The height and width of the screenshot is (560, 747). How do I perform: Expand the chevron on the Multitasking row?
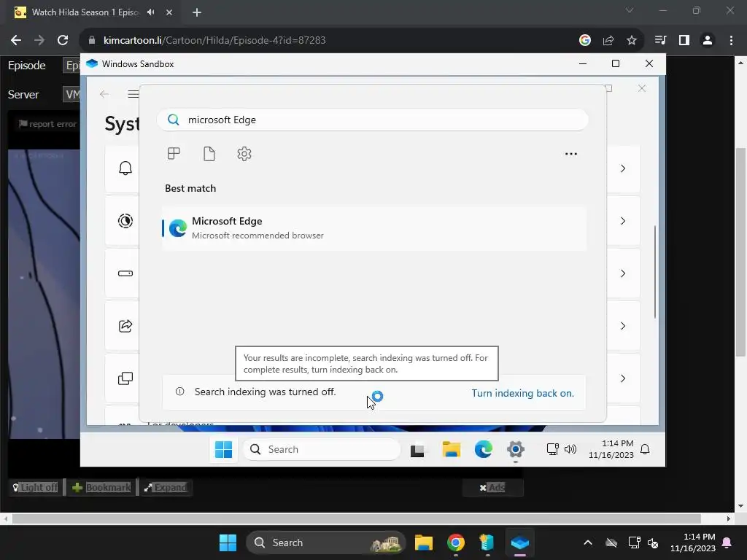point(623,378)
